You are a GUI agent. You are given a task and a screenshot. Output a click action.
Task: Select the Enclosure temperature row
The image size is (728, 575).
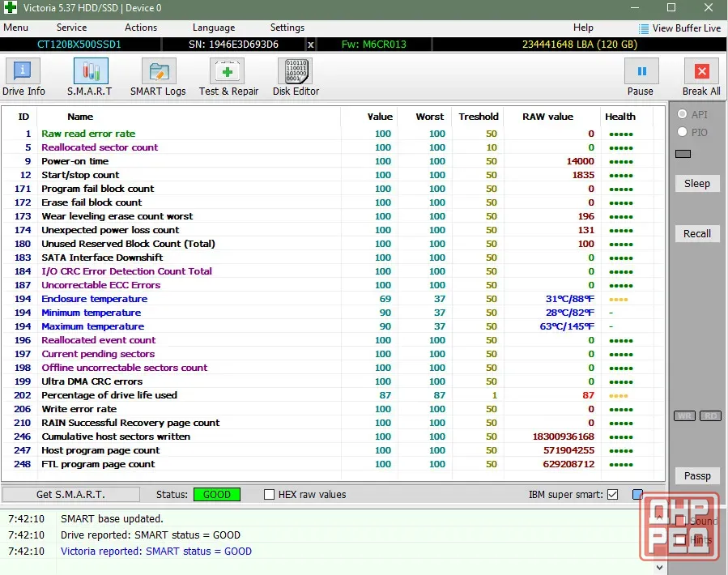pos(334,299)
